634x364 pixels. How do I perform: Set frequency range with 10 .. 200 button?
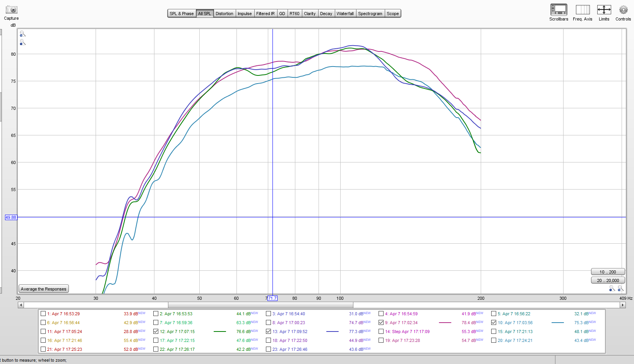pyautogui.click(x=608, y=272)
